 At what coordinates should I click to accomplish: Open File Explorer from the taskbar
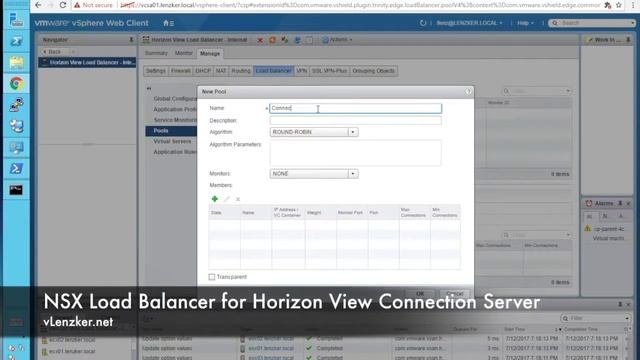[16, 62]
